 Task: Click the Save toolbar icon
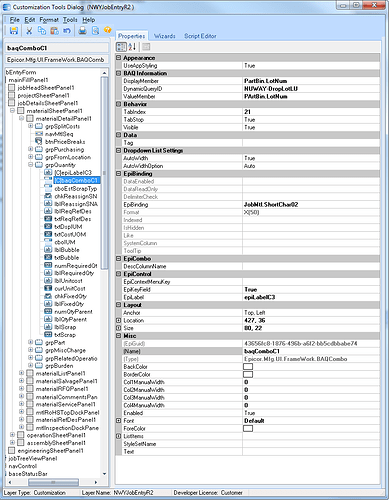coord(14,31)
